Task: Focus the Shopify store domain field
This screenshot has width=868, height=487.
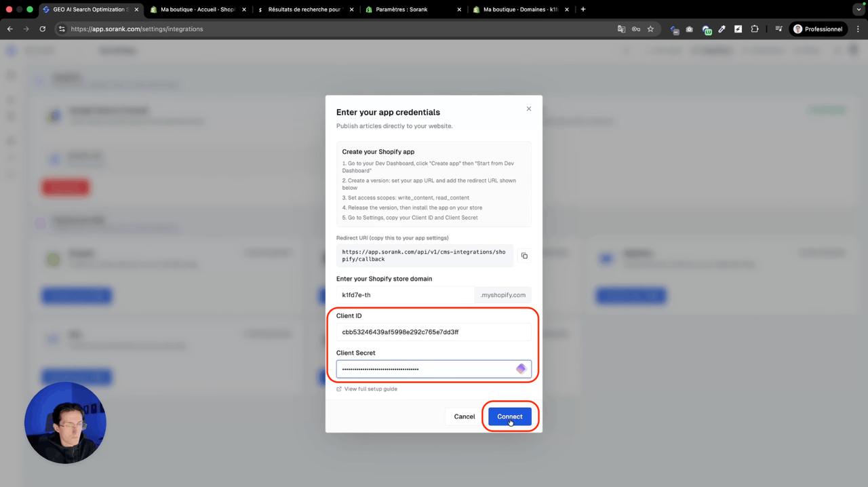Action: pyautogui.click(x=405, y=295)
